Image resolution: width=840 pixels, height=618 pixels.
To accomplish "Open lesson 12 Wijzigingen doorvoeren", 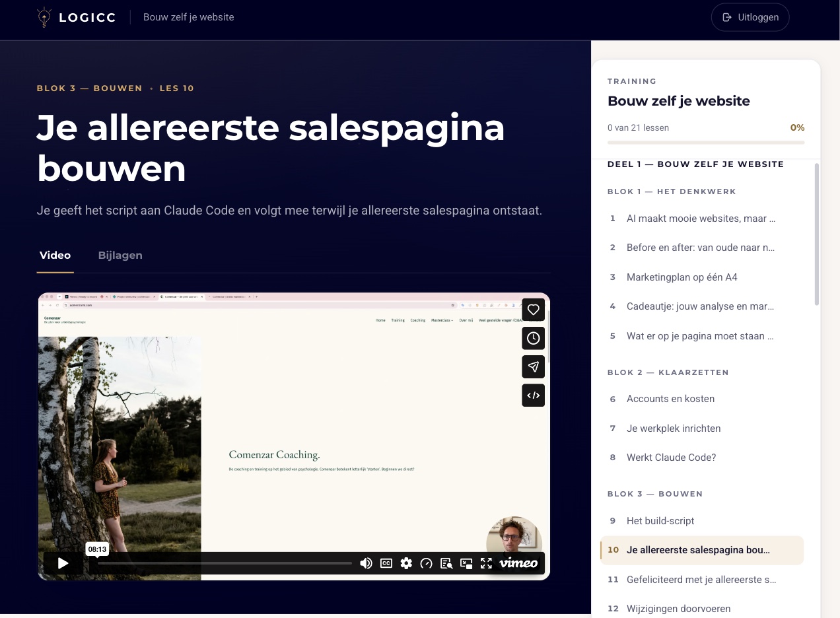I will (702, 609).
